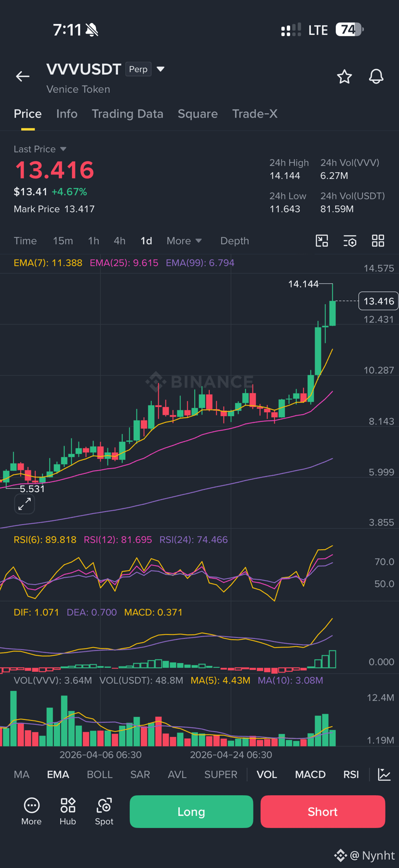Switch to the Info tab
This screenshot has width=399, height=868.
66,114
